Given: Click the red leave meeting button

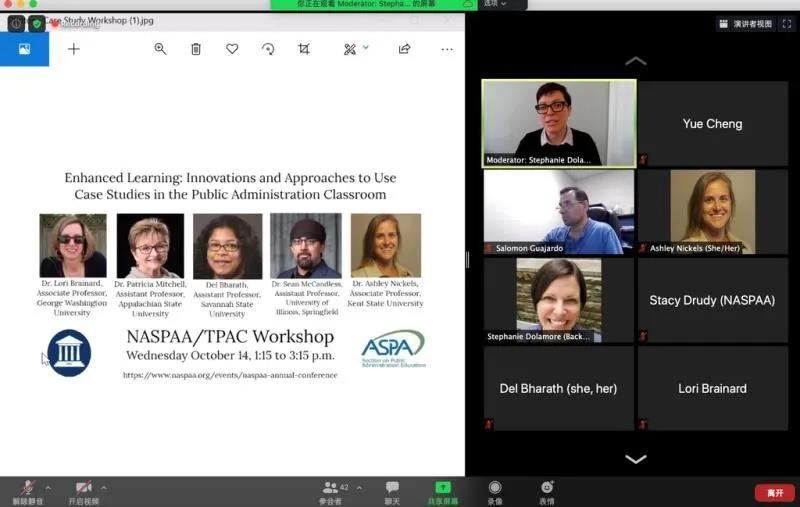Looking at the screenshot, I should (x=774, y=492).
